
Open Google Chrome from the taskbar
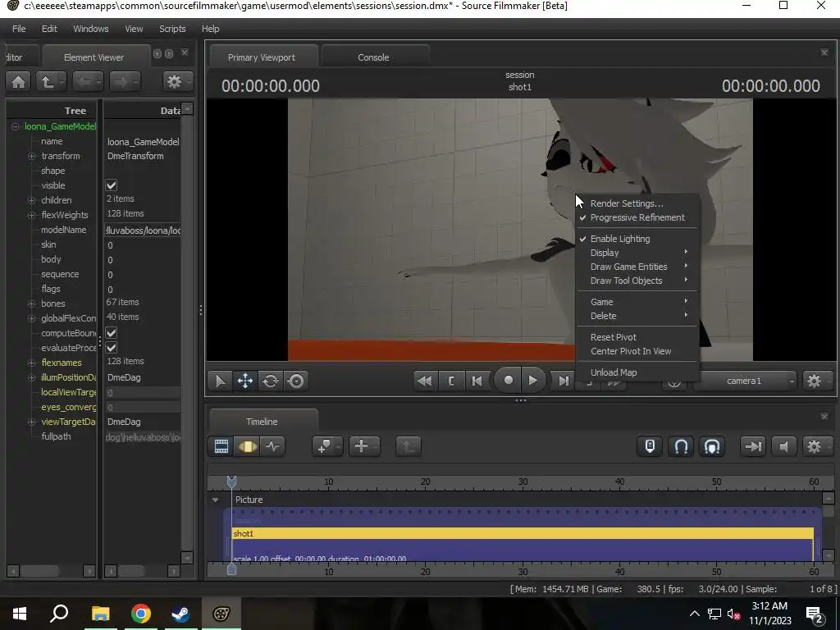coord(140,614)
